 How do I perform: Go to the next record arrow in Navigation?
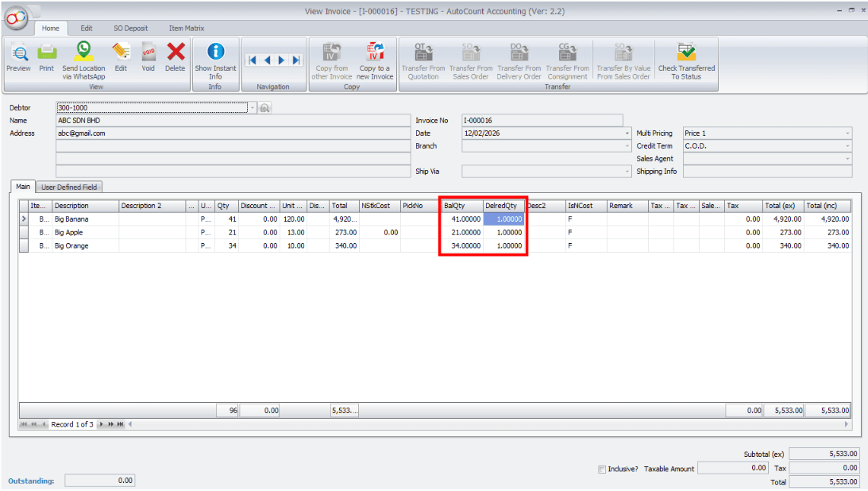click(x=282, y=60)
